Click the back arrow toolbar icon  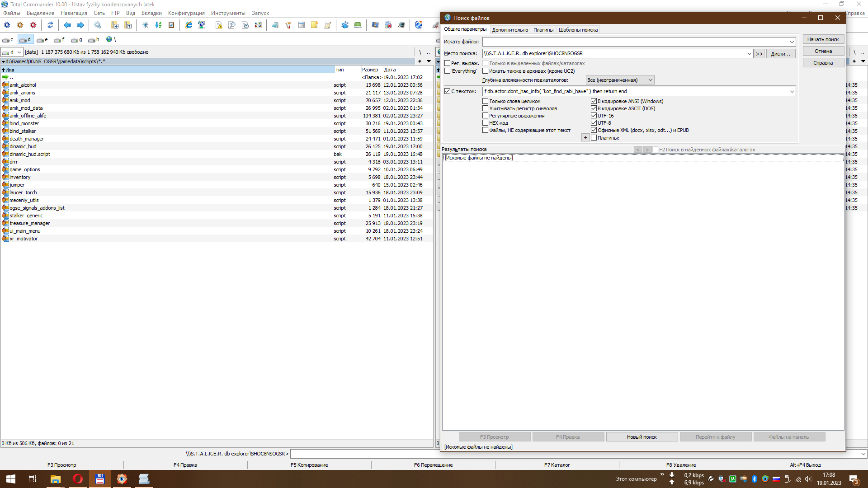click(67, 25)
